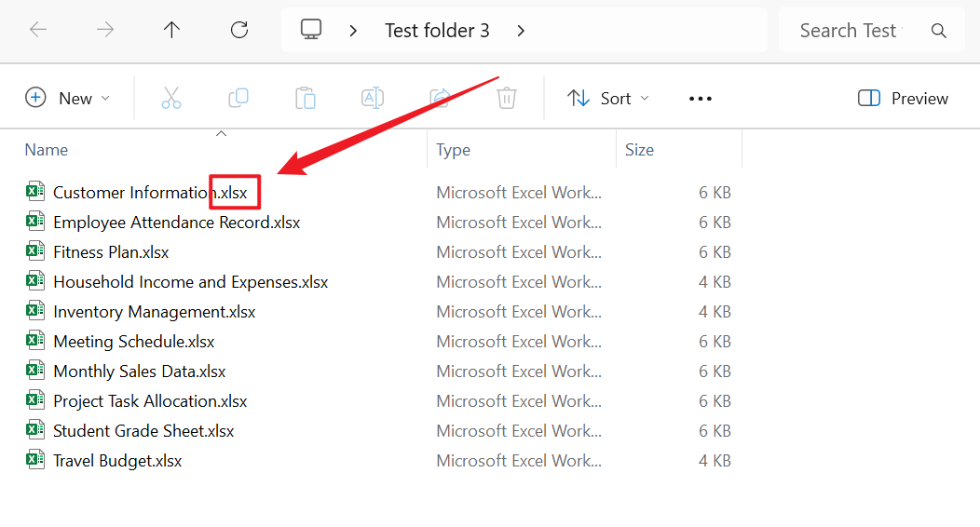
Task: Click the Rename icon in toolbar
Action: pyautogui.click(x=373, y=98)
